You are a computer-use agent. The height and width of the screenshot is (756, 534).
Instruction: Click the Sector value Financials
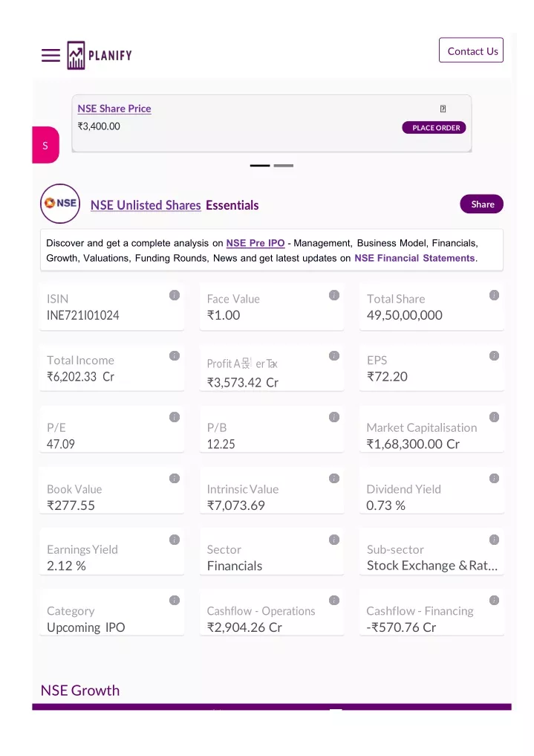(235, 566)
